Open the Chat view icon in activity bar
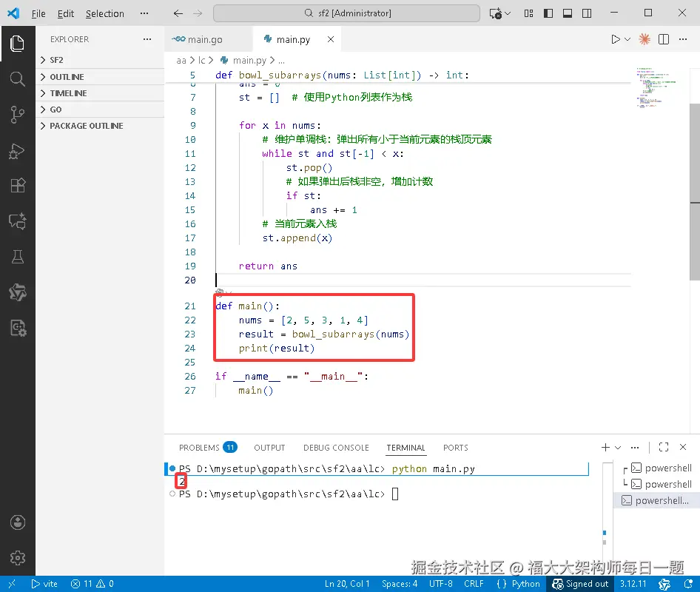 click(x=18, y=221)
